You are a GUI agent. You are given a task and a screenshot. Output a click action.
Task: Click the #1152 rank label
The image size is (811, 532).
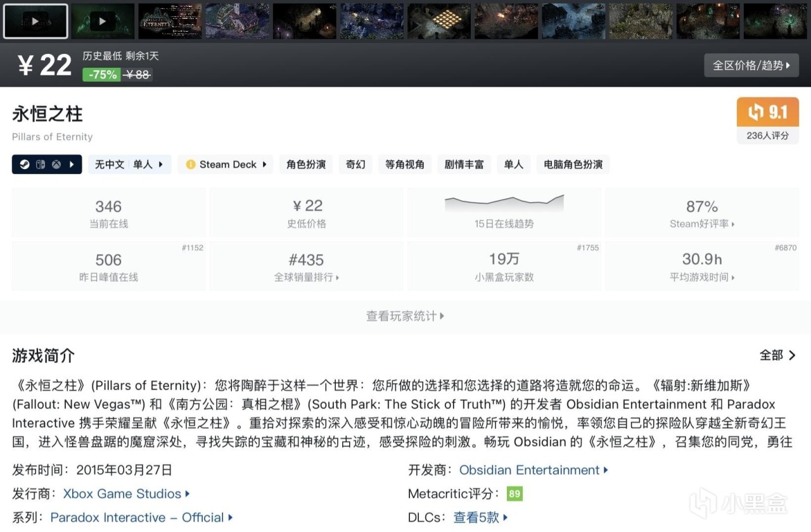[192, 248]
